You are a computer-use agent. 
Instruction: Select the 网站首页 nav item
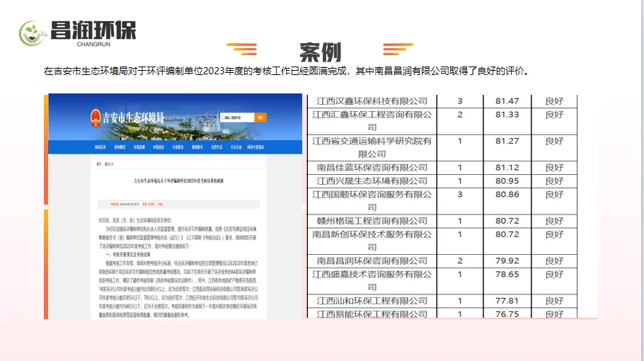tap(100, 147)
